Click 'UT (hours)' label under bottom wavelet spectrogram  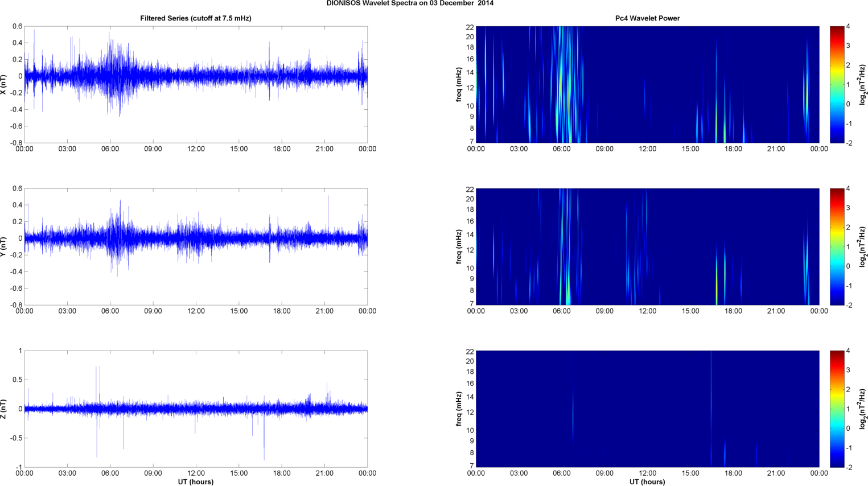pyautogui.click(x=647, y=481)
